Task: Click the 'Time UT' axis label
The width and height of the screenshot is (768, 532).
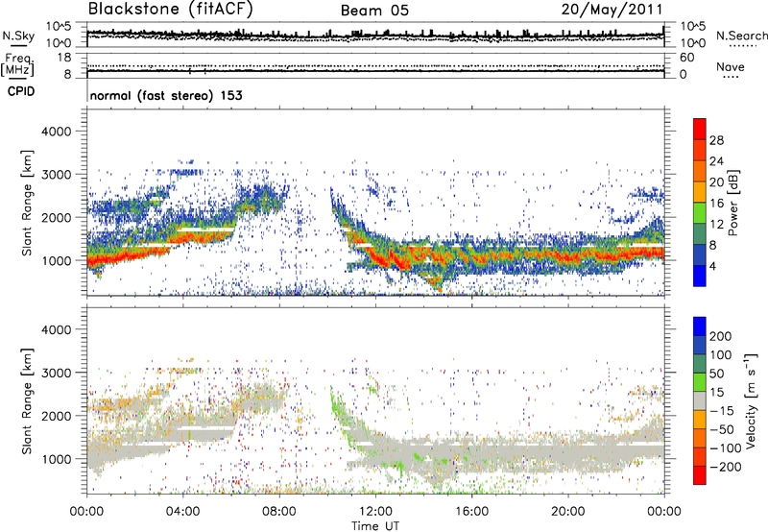Action: pos(375,526)
